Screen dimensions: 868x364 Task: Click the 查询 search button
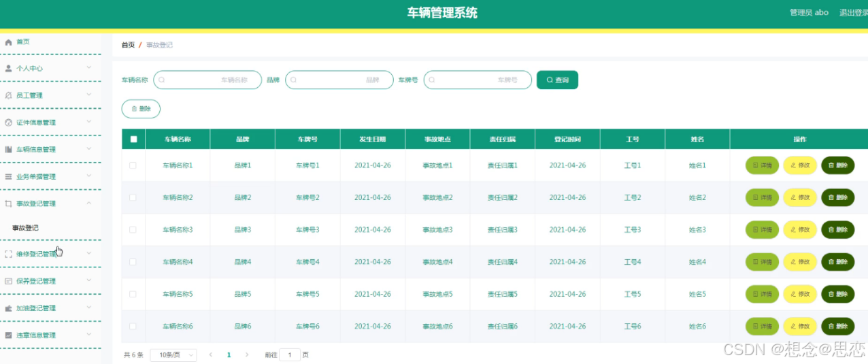click(557, 80)
